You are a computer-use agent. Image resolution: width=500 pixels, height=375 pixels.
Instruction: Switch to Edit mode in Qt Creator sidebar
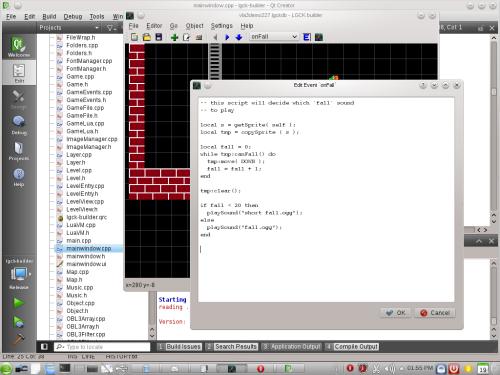[19, 73]
